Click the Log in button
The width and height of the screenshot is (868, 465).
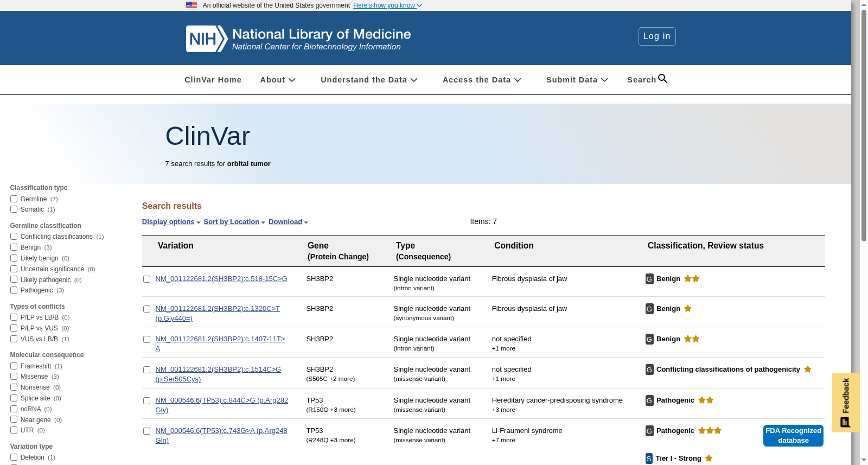click(657, 36)
